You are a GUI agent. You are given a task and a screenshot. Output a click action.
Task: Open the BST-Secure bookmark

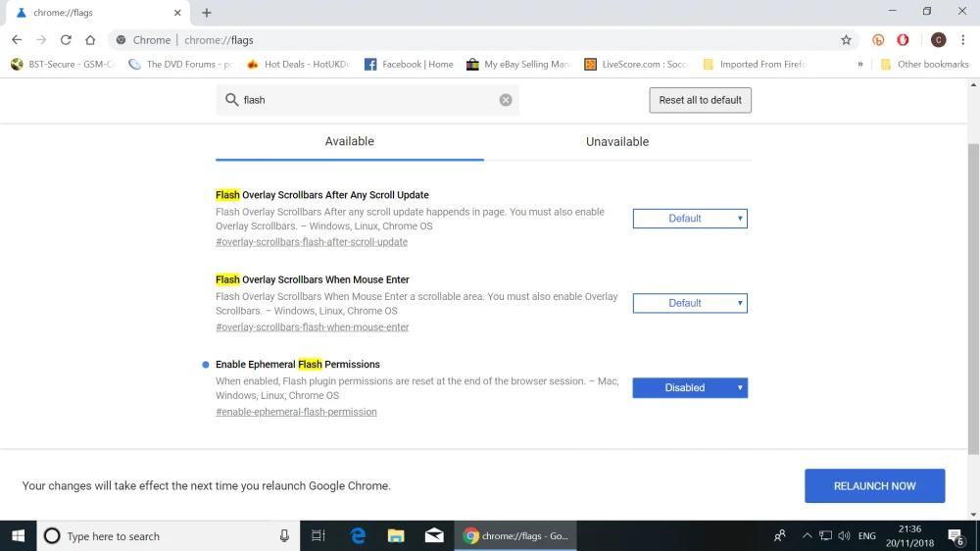click(63, 64)
